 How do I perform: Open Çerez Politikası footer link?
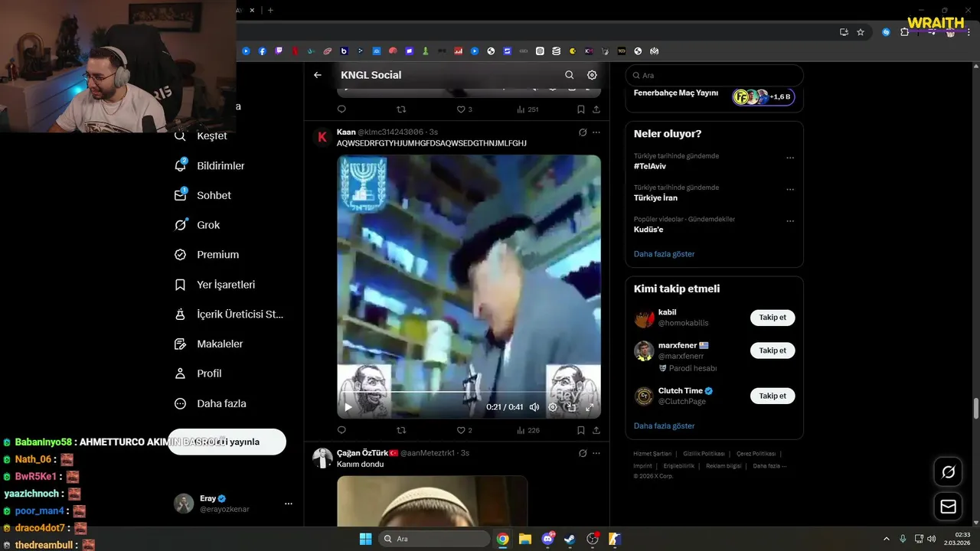(756, 454)
